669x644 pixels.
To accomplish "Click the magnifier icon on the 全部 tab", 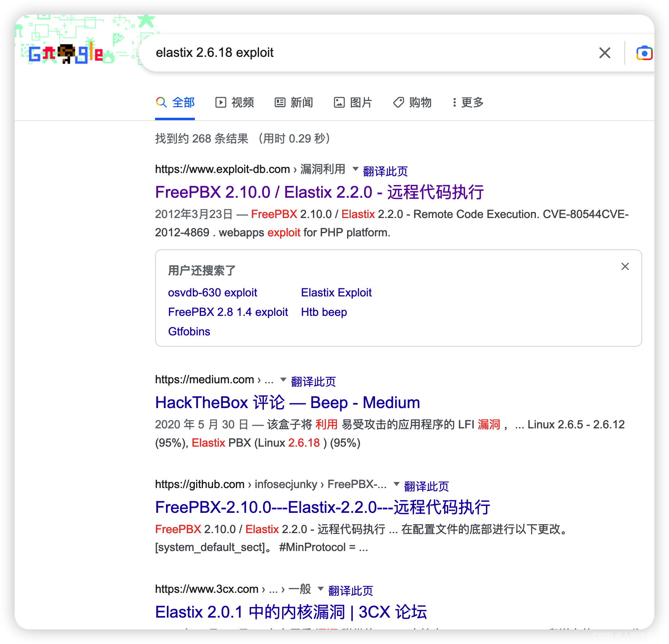I will click(161, 102).
